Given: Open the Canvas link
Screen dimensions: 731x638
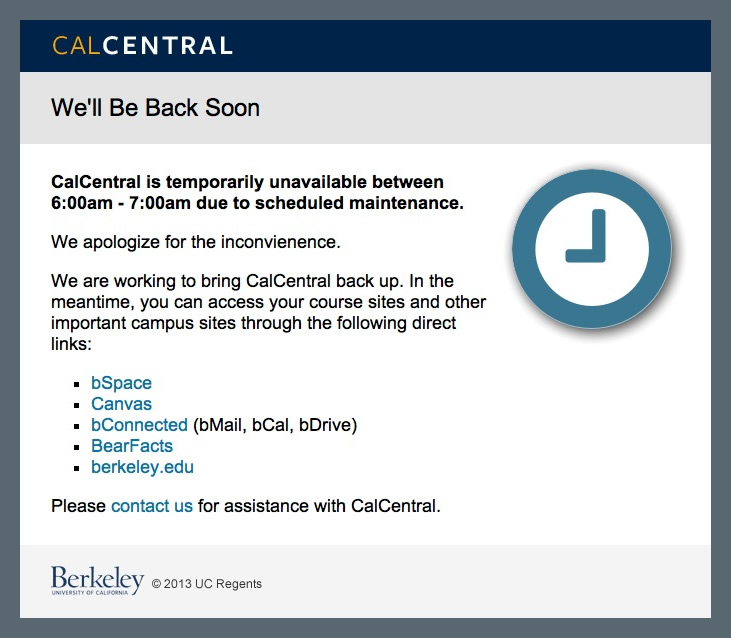Looking at the screenshot, I should click(121, 404).
